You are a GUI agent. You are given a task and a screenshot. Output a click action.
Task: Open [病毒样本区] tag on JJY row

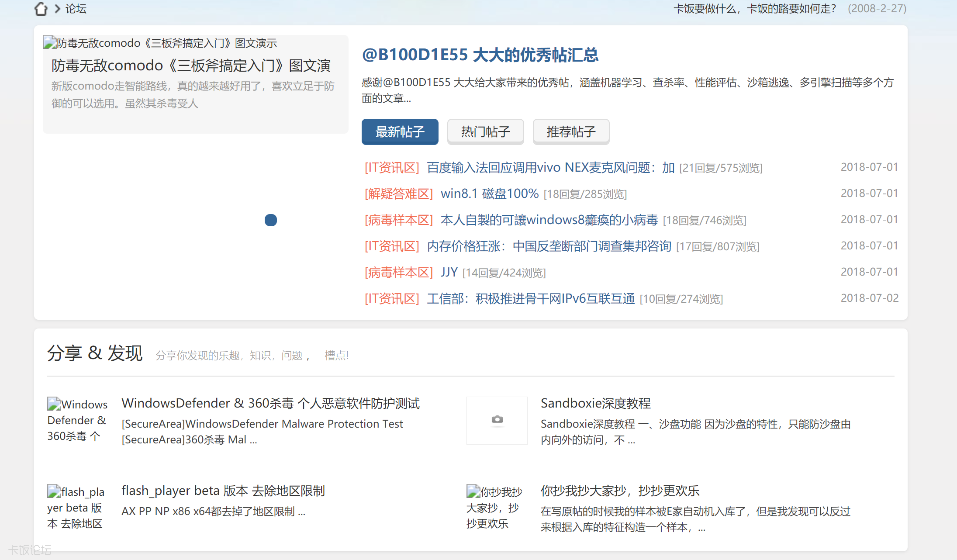point(399,273)
